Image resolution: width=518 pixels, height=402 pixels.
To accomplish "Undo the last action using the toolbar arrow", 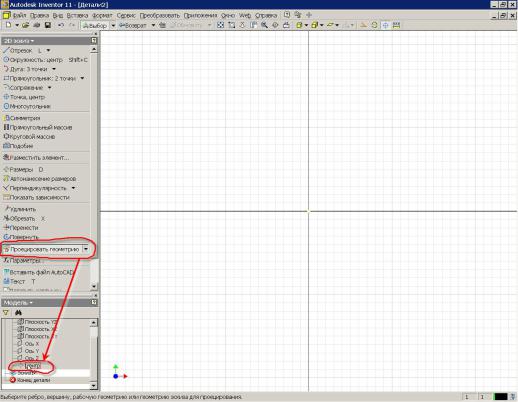I will point(61,25).
